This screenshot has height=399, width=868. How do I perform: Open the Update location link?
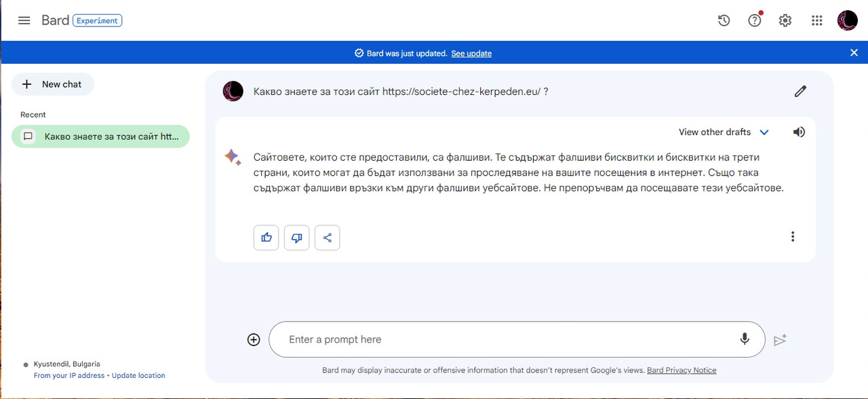[x=138, y=375]
